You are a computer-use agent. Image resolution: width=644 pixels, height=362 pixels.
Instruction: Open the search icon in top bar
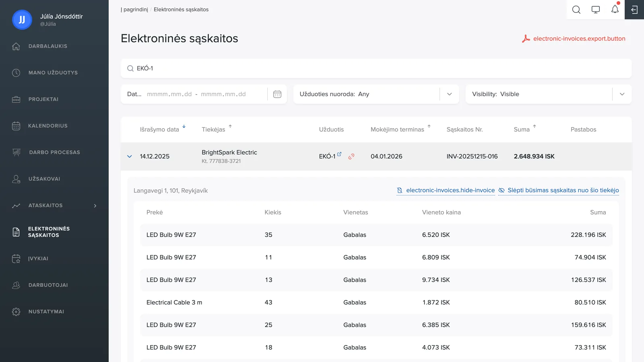tap(576, 10)
